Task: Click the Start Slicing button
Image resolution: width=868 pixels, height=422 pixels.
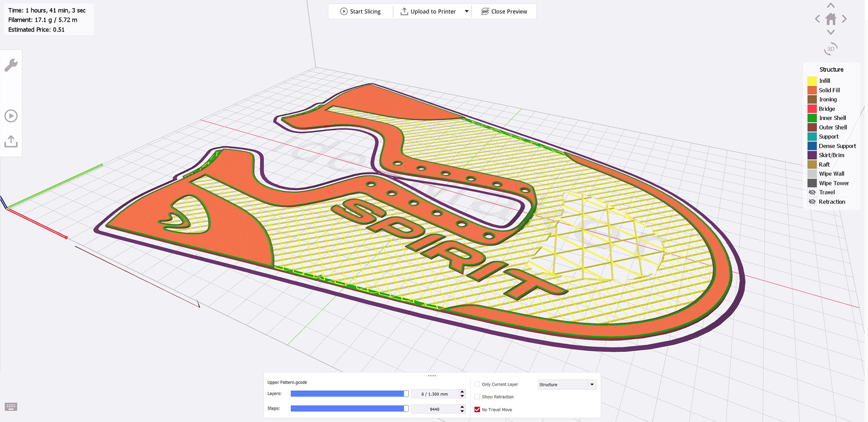Action: click(x=360, y=11)
